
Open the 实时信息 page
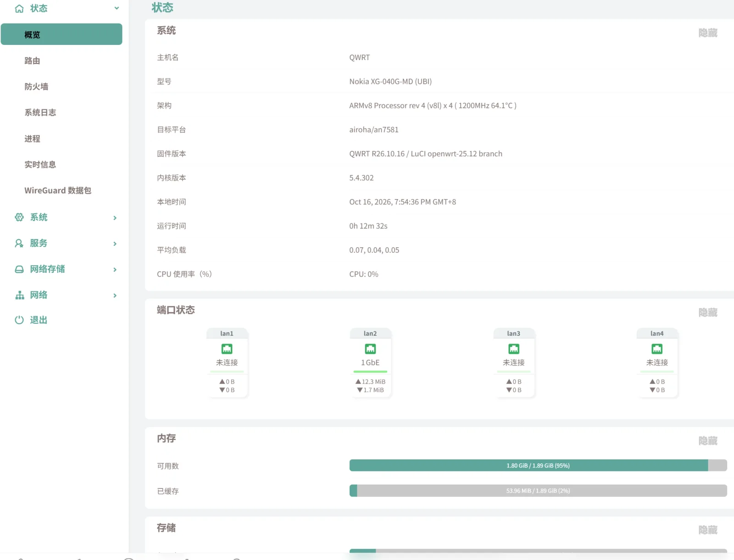click(40, 165)
